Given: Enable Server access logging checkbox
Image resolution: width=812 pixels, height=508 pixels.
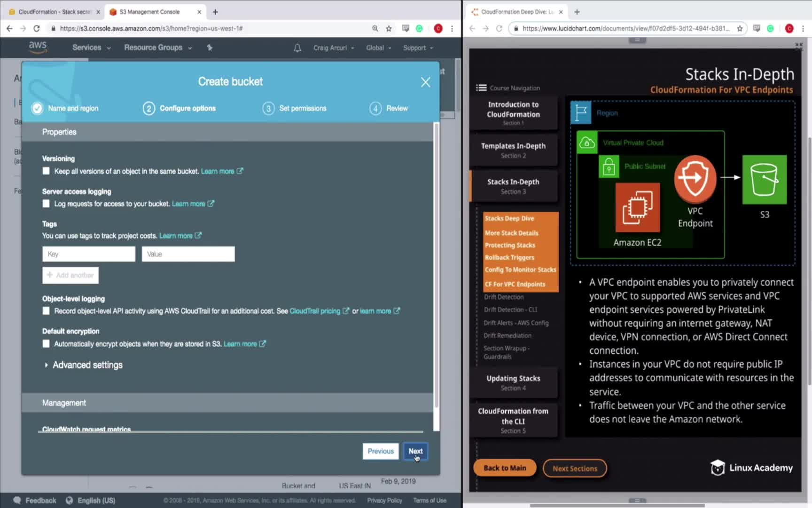Looking at the screenshot, I should click(46, 204).
